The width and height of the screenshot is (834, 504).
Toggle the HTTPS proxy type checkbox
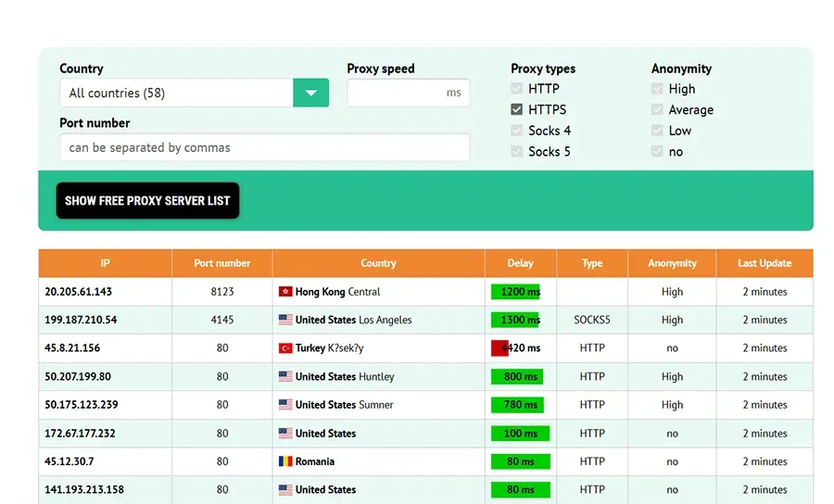tap(517, 109)
